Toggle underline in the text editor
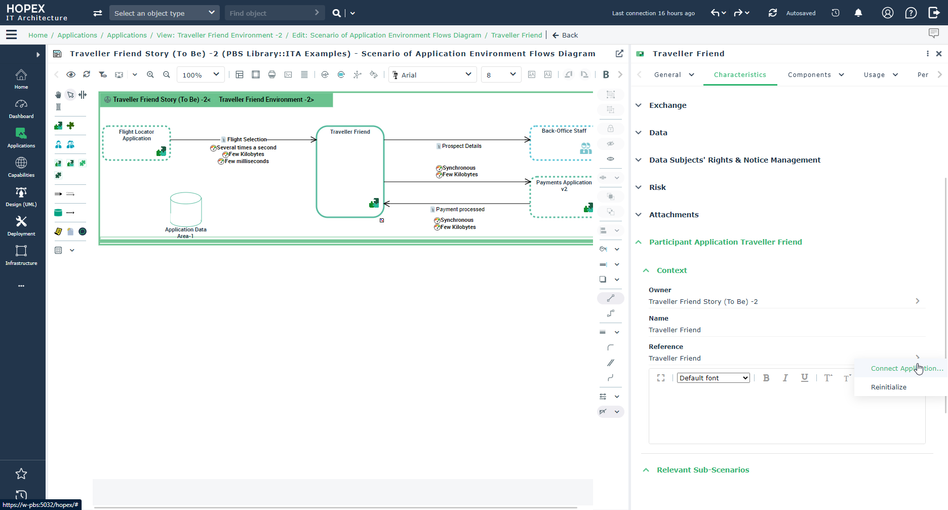948x510 pixels. point(805,378)
